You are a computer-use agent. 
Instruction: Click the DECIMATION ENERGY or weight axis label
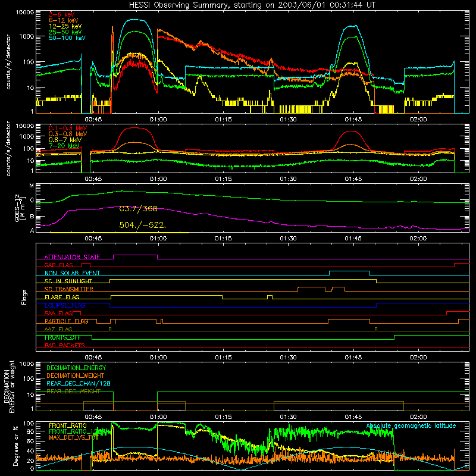pos(9,387)
